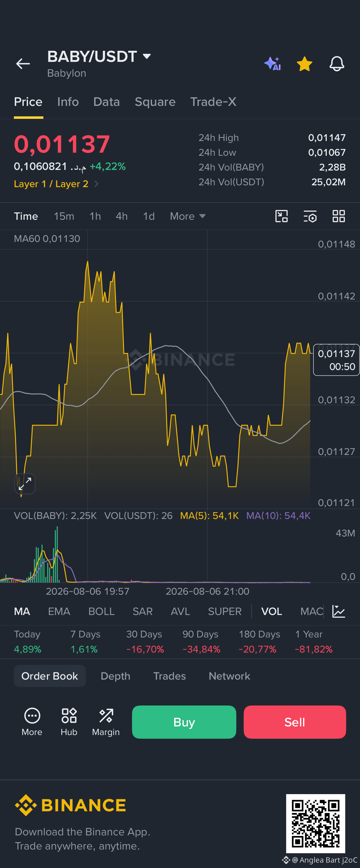Enable the BOLL indicator

101,611
